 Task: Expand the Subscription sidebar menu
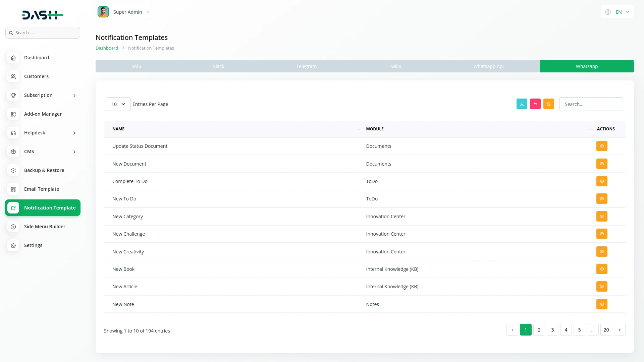click(74, 96)
